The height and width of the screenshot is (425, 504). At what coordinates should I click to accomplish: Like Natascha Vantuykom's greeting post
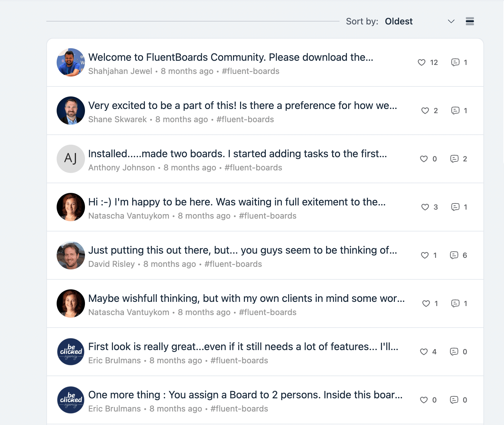click(x=425, y=207)
